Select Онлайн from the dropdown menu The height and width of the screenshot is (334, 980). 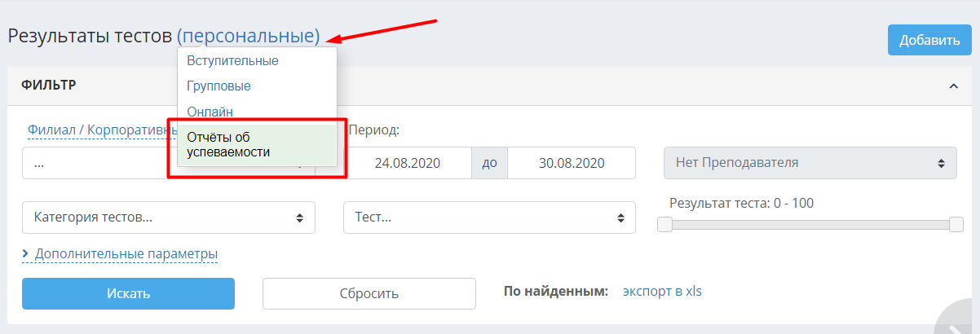210,112
